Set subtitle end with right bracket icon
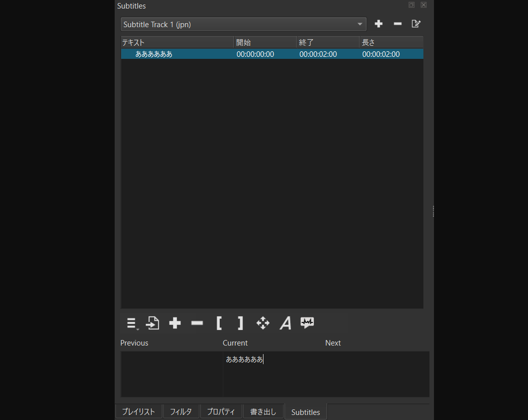 [240, 323]
